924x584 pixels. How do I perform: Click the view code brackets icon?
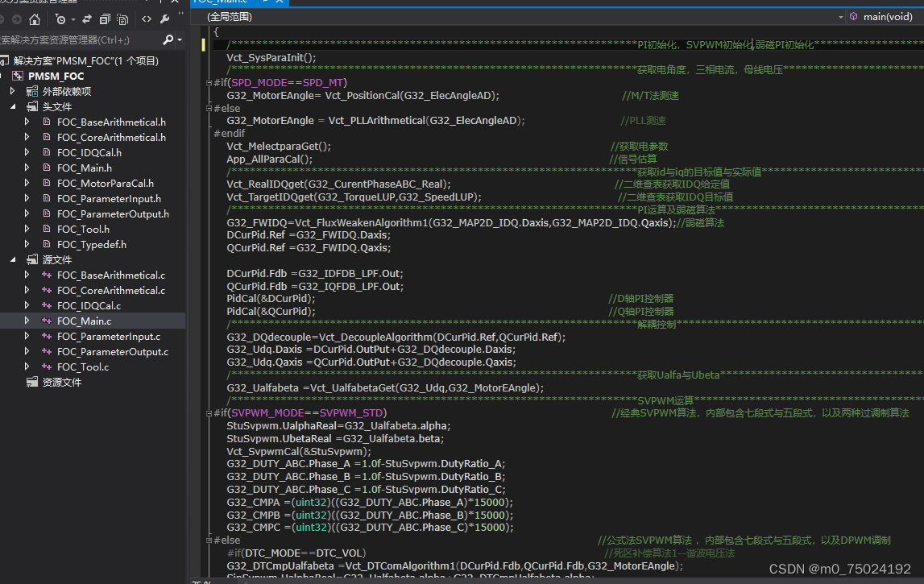147,19
